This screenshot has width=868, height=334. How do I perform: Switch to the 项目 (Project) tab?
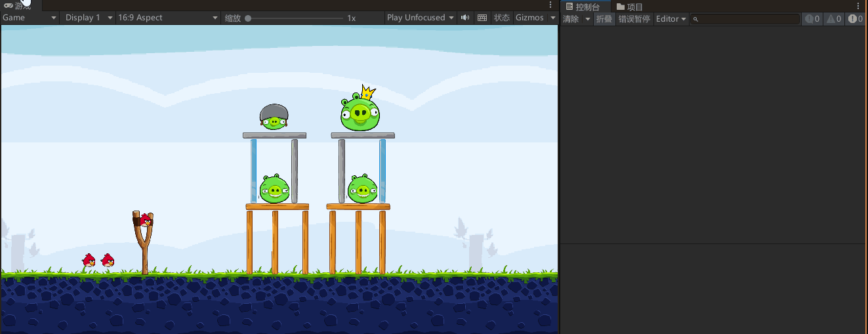(630, 7)
